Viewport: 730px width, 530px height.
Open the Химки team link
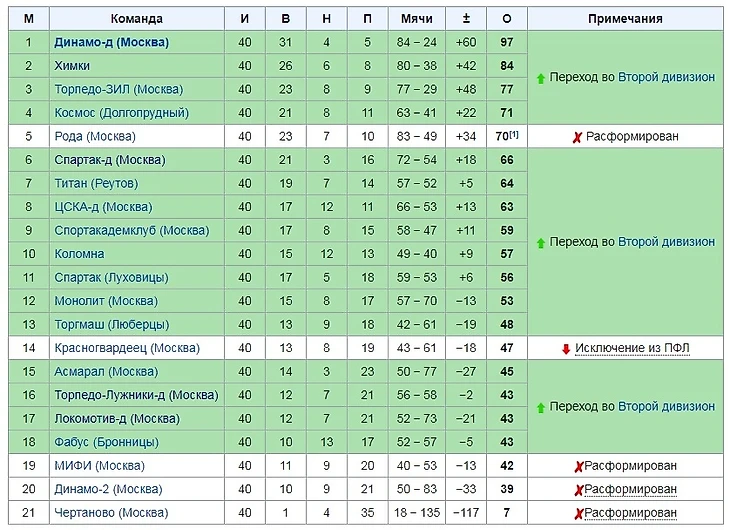74,66
